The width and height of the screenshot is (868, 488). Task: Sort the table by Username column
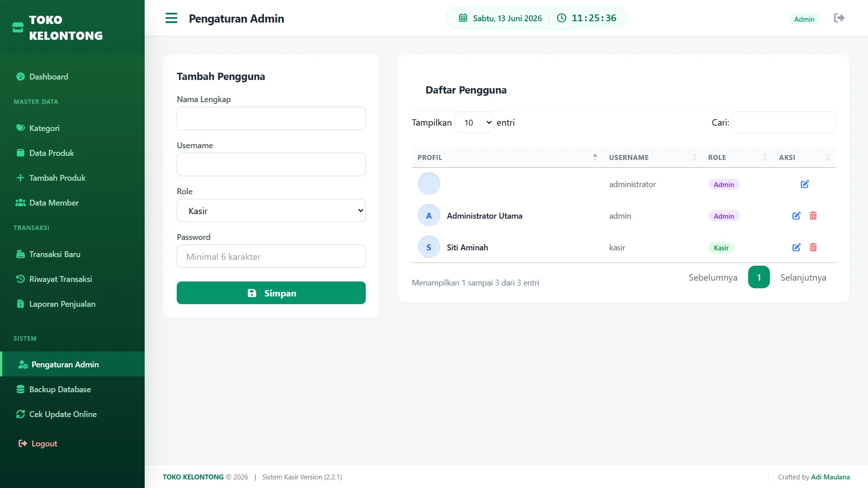[653, 157]
